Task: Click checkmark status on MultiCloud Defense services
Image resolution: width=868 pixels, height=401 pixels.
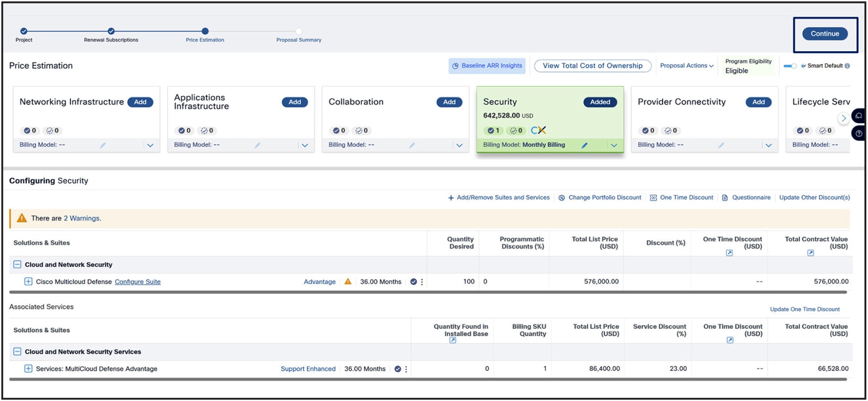Action: [x=398, y=369]
